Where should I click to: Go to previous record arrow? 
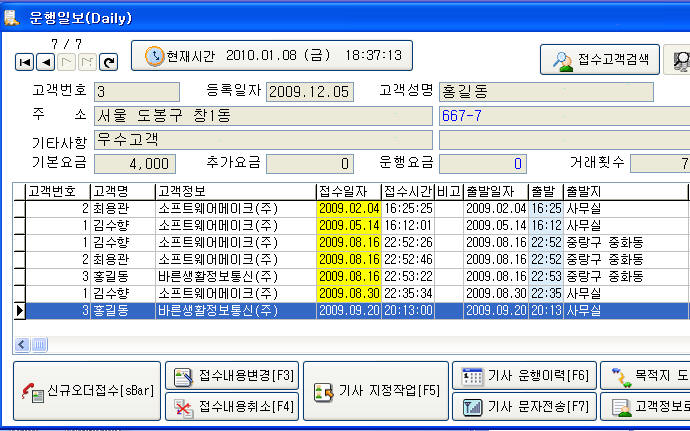(45, 62)
